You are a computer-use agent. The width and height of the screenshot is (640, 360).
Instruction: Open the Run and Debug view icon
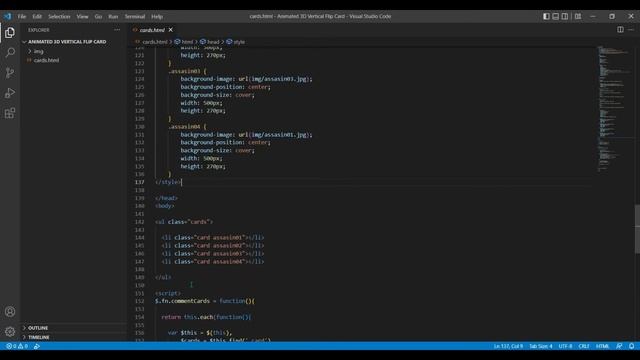[10, 93]
